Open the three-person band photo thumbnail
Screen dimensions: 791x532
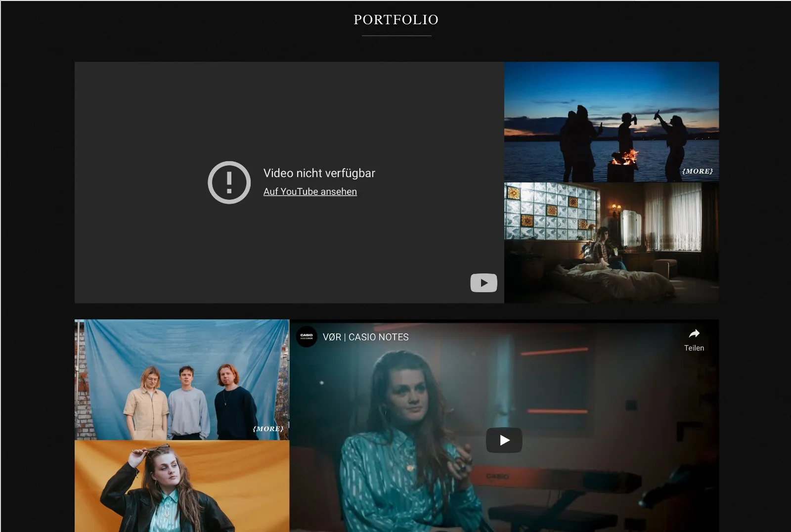[x=182, y=380]
